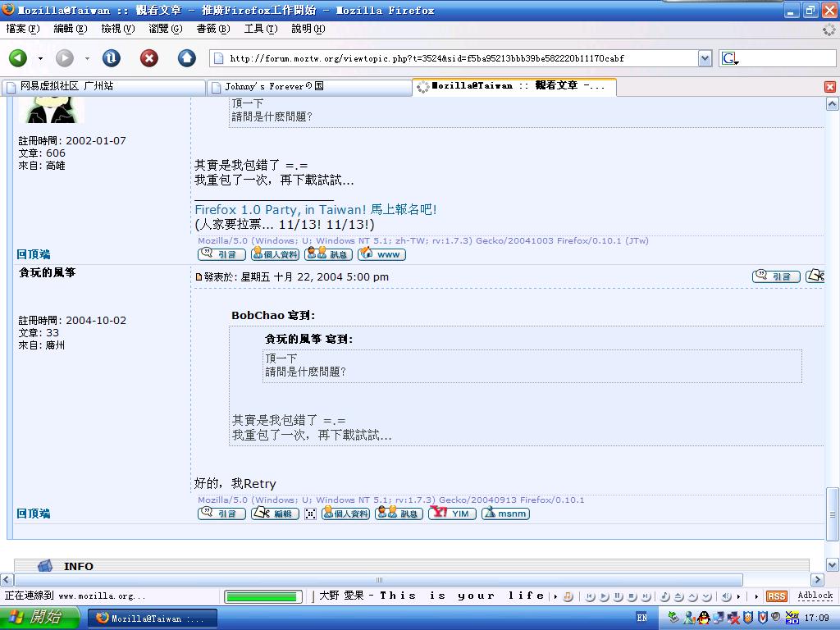
Task: Click the orange RSS status bar icon
Action: 776,596
